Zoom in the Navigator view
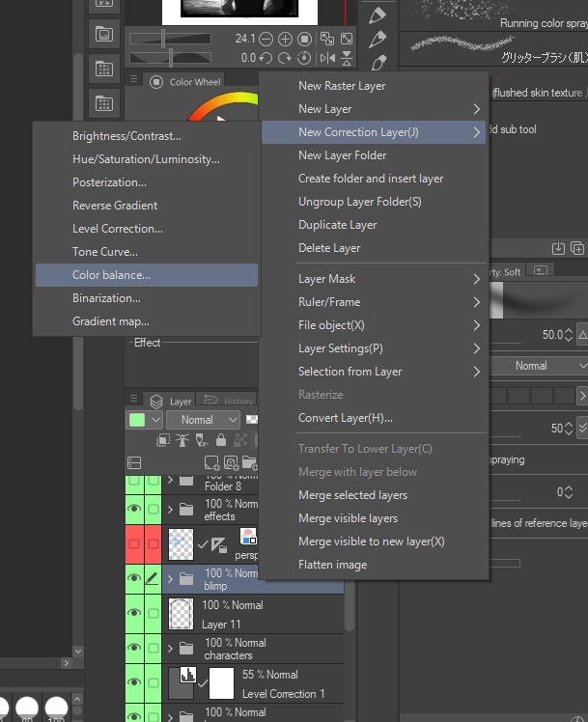The height and width of the screenshot is (722, 588). [x=285, y=40]
